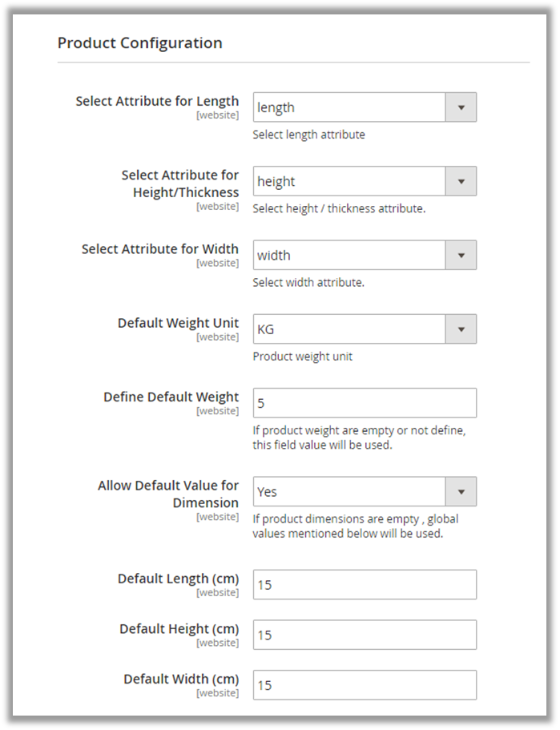Click the 'Select Attribute for Length' label
Viewport: 560px width, 730px height.
tap(157, 101)
